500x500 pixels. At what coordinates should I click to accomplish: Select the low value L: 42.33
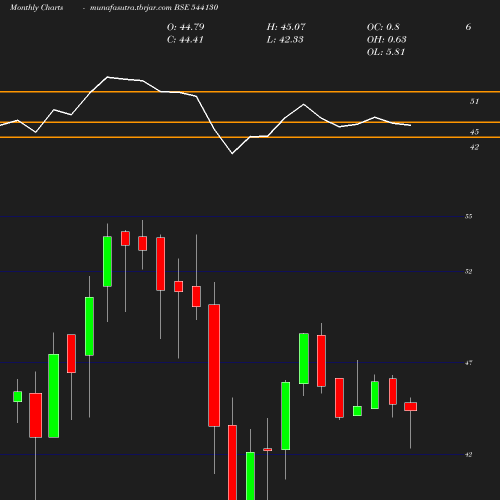285,40
